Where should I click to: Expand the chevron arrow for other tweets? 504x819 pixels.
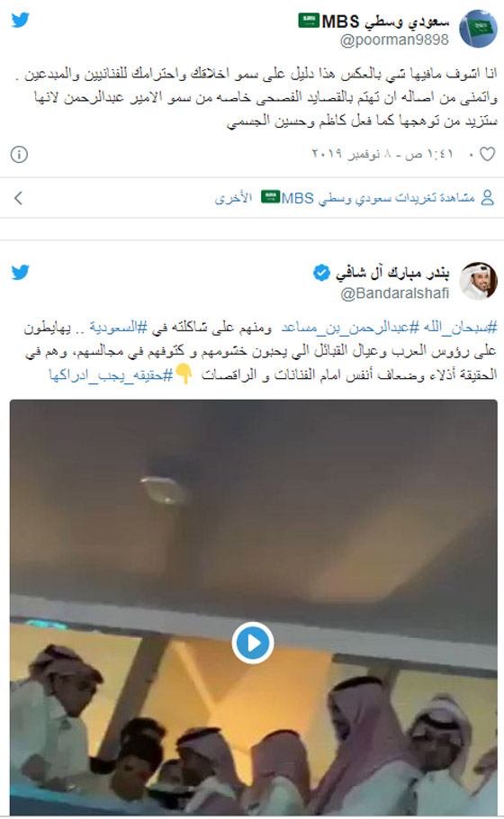click(x=19, y=198)
